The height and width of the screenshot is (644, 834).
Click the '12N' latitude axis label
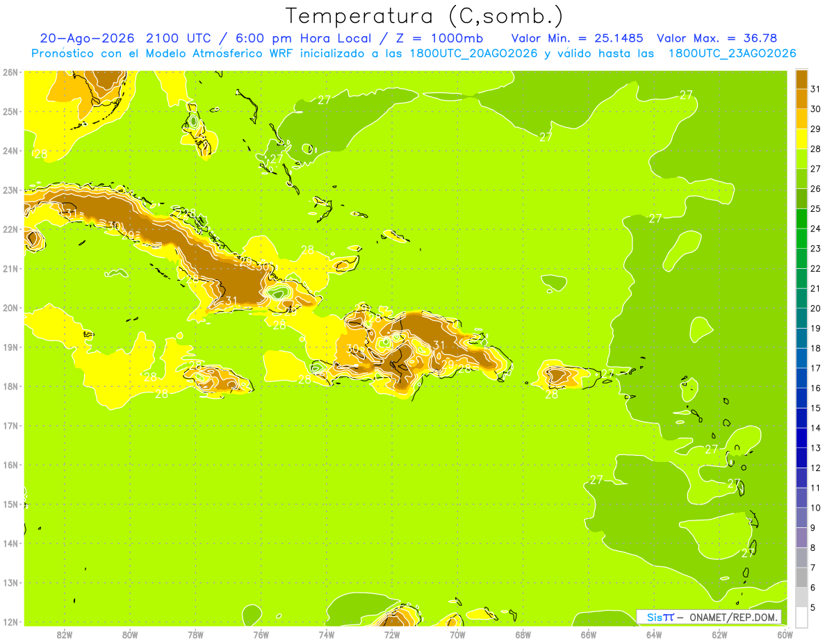click(10, 622)
